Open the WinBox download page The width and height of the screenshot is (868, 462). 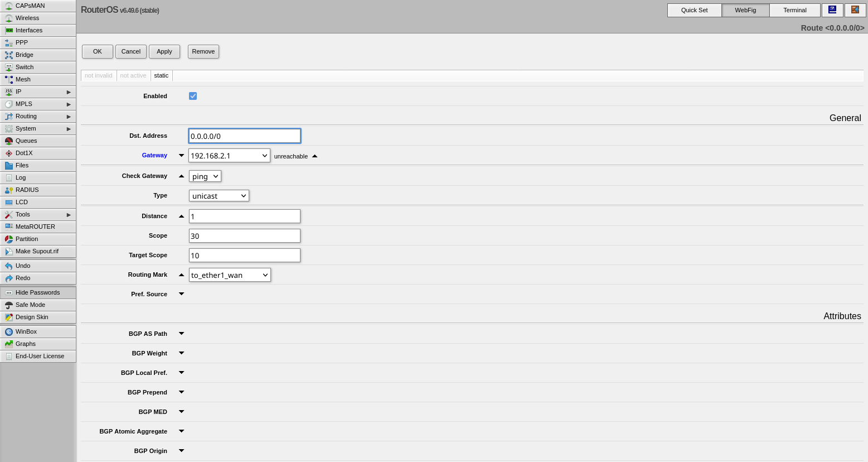tap(25, 331)
